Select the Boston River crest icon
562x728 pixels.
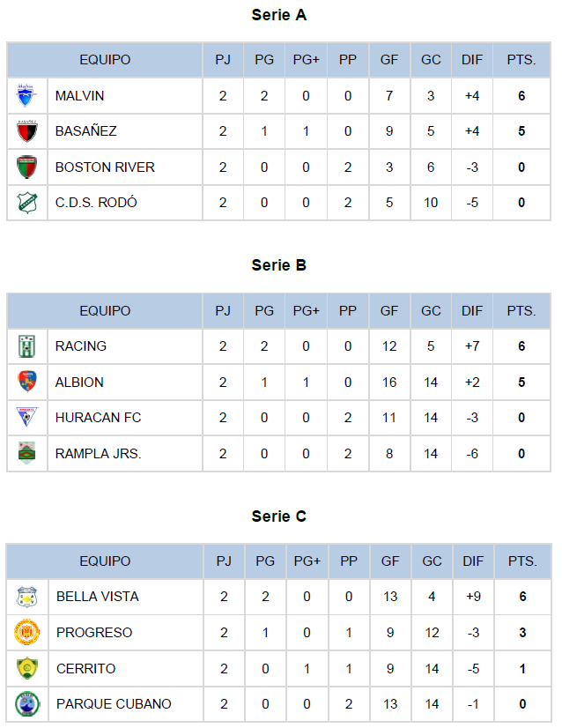pos(27,167)
